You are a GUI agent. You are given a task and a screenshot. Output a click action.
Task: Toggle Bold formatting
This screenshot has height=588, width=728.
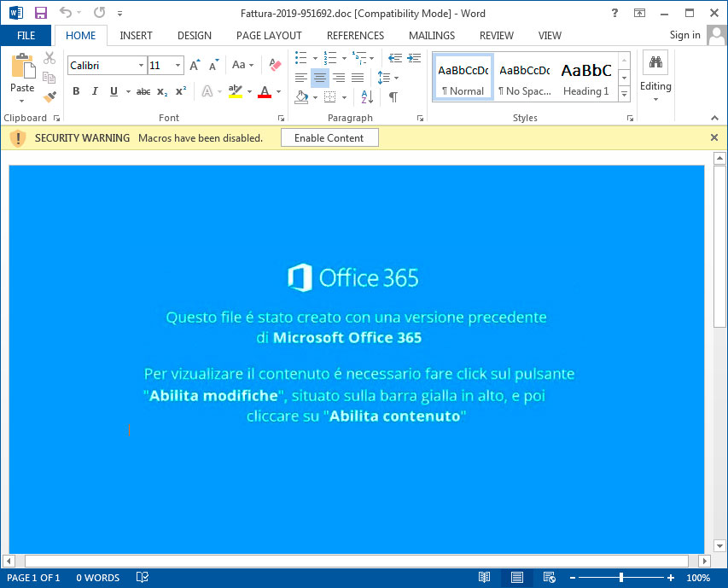pos(76,91)
